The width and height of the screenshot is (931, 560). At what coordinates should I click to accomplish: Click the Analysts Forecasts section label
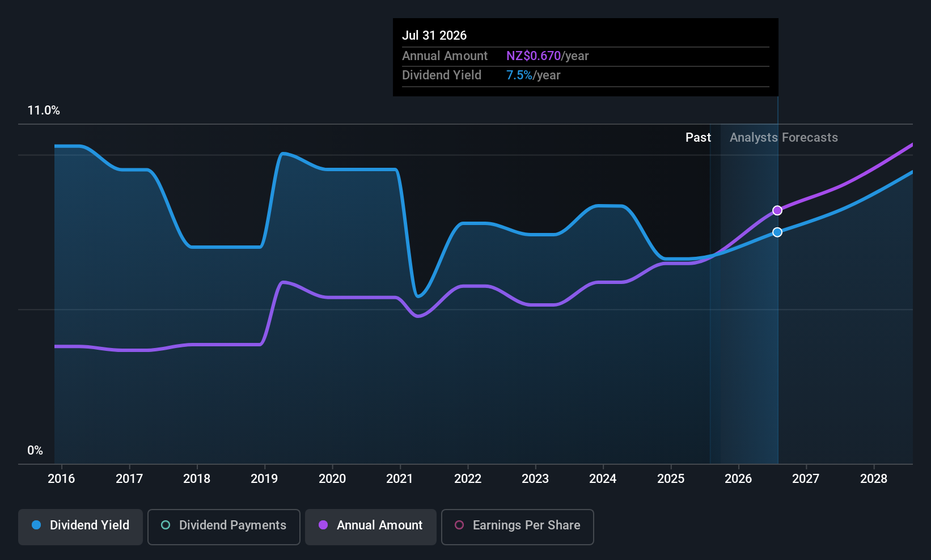tap(784, 138)
